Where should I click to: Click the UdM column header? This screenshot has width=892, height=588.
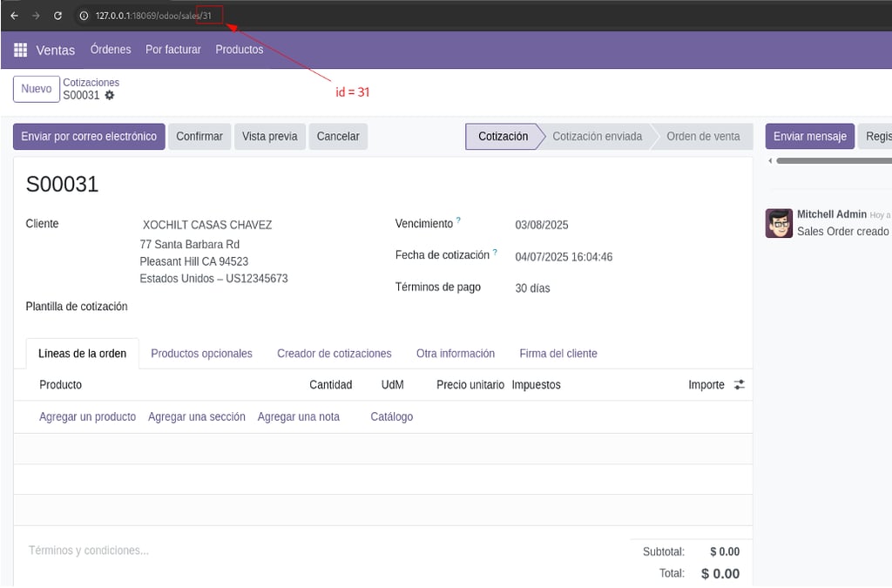[x=393, y=385]
